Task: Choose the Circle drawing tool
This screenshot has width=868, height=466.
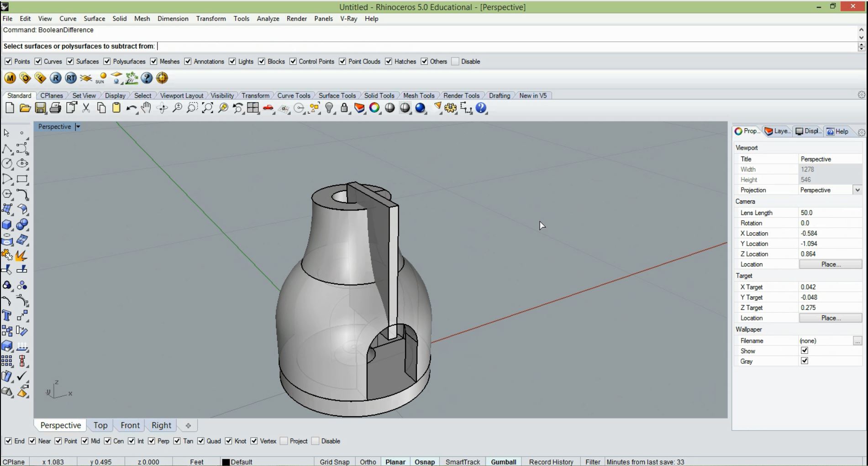Action: click(7, 163)
